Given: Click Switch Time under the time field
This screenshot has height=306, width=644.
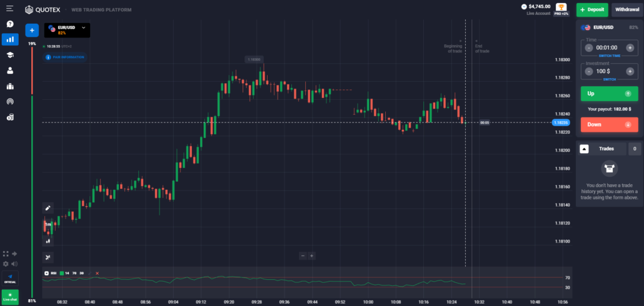Looking at the screenshot, I should click(x=608, y=56).
